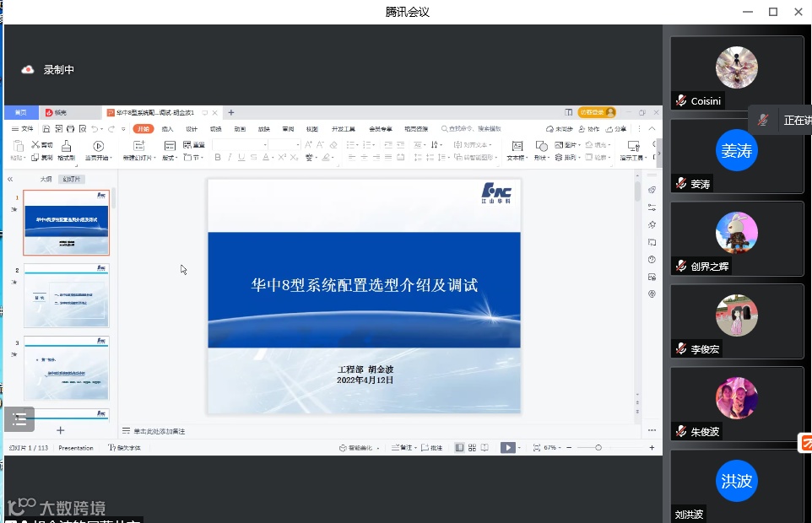Image resolution: width=812 pixels, height=523 pixels.
Task: Open the Developer Tools (开发工具) tab
Action: point(344,129)
